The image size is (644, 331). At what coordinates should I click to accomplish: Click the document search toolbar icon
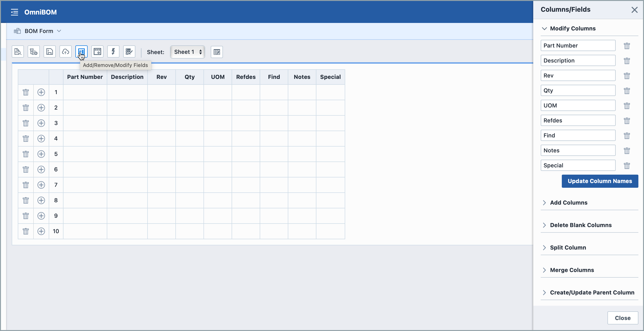pos(18,52)
